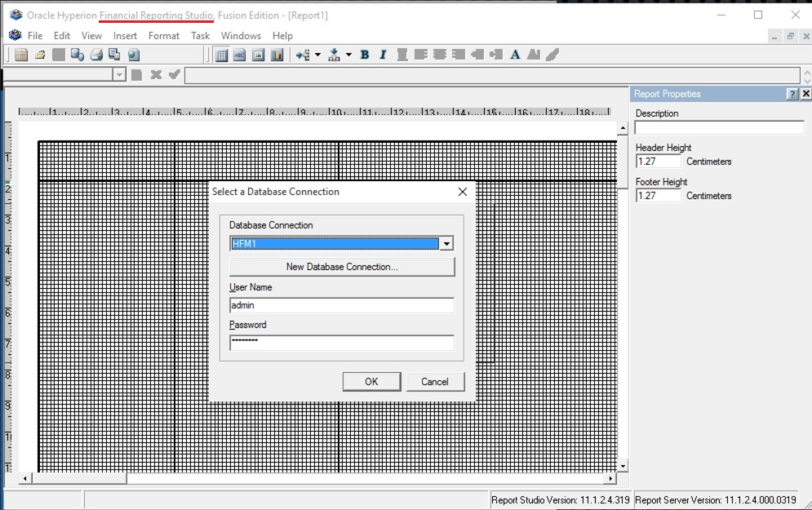Click the inner Report1 restore button
This screenshot has height=510, width=812.
coord(790,36)
